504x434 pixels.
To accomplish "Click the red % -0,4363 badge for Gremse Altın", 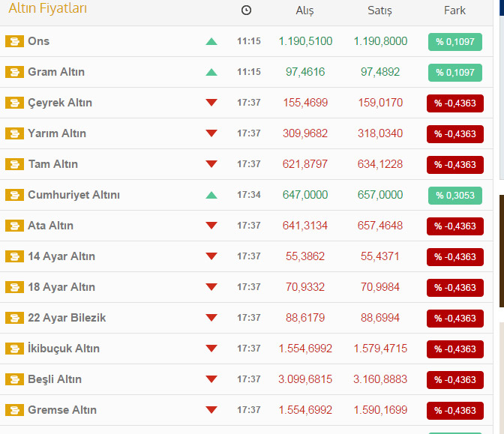I will point(455,411).
